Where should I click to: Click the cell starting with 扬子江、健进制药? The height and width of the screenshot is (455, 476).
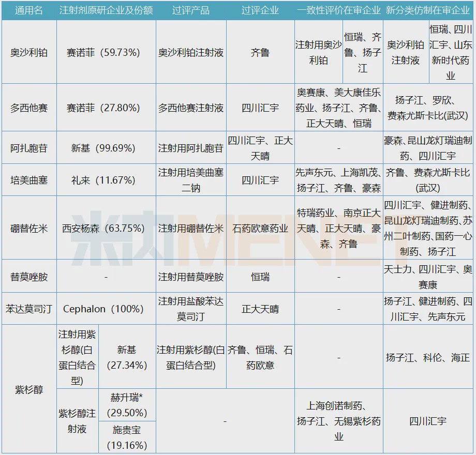click(428, 309)
